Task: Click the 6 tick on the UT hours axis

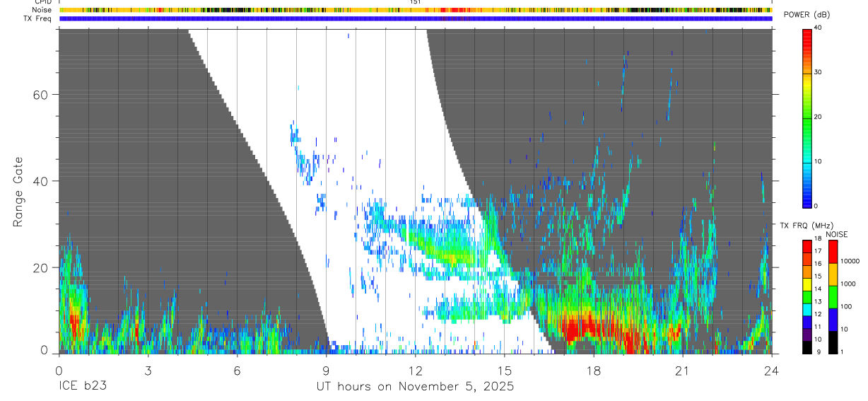Action: [x=237, y=371]
